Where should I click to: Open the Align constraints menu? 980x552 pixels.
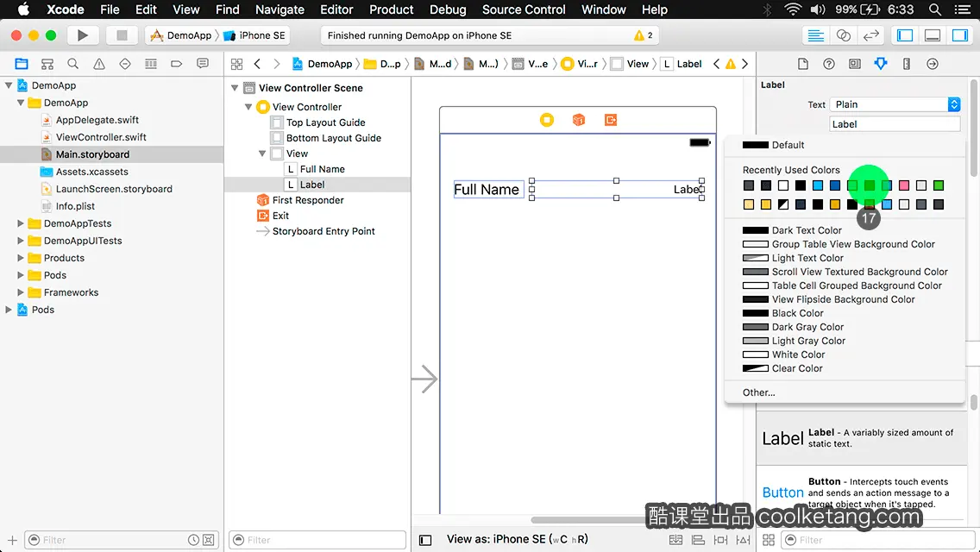pos(698,540)
